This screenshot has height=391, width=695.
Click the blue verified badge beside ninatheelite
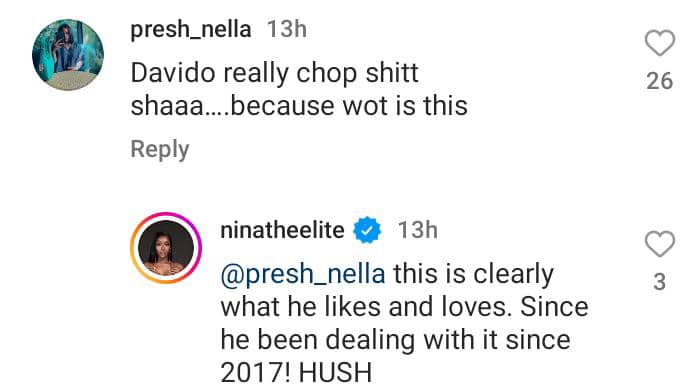pos(367,230)
